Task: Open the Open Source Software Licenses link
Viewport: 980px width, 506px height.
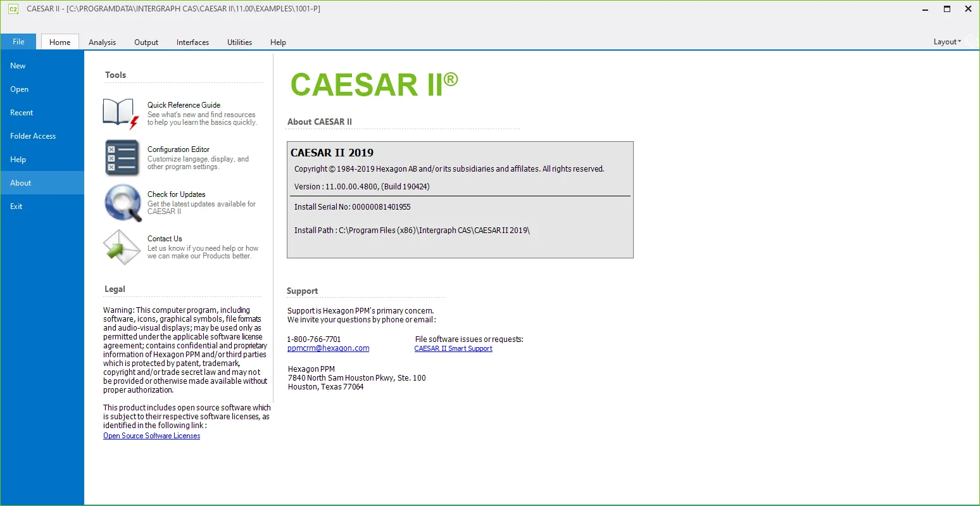Action: click(x=152, y=436)
